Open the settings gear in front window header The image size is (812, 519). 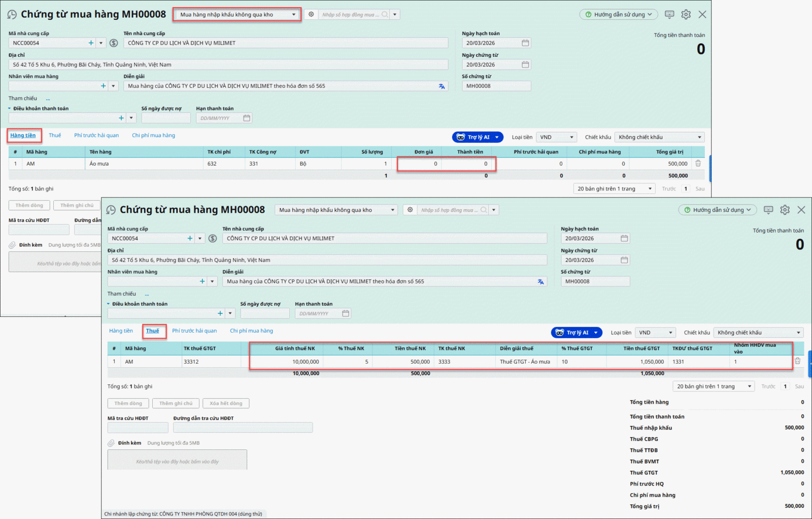785,210
